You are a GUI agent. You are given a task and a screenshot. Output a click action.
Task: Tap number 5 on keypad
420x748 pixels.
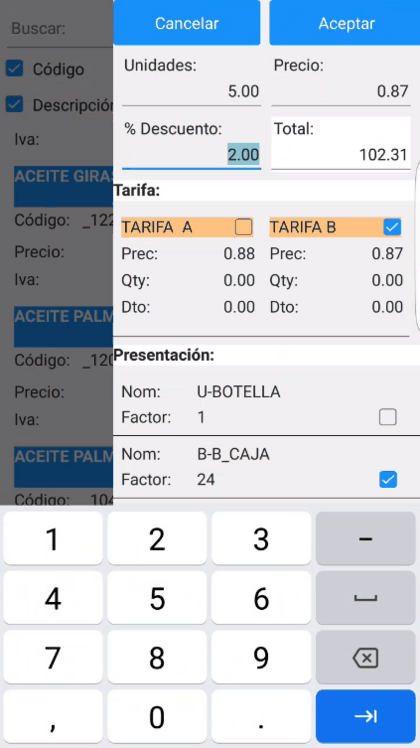[x=157, y=598]
